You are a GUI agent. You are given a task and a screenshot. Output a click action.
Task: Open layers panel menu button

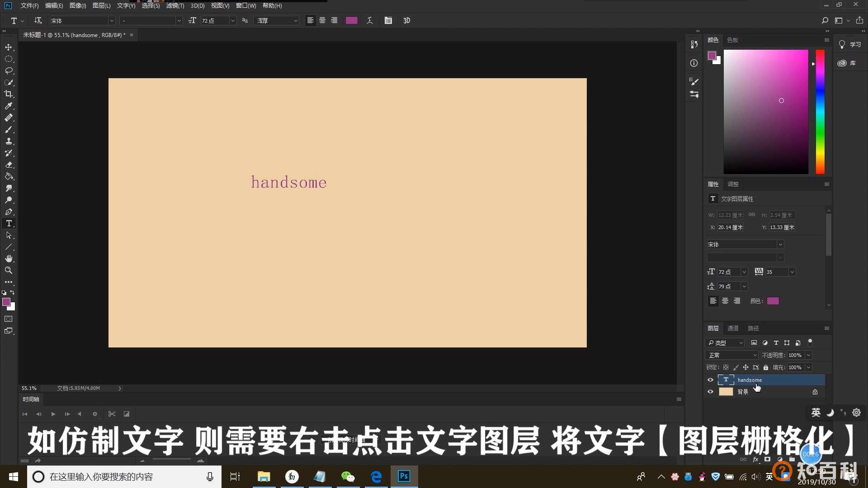(x=826, y=328)
